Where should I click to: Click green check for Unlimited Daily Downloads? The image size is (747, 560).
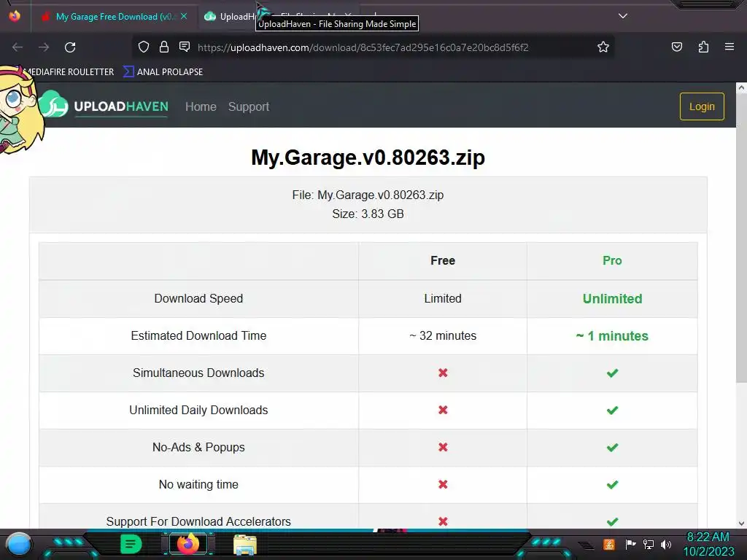pos(612,410)
